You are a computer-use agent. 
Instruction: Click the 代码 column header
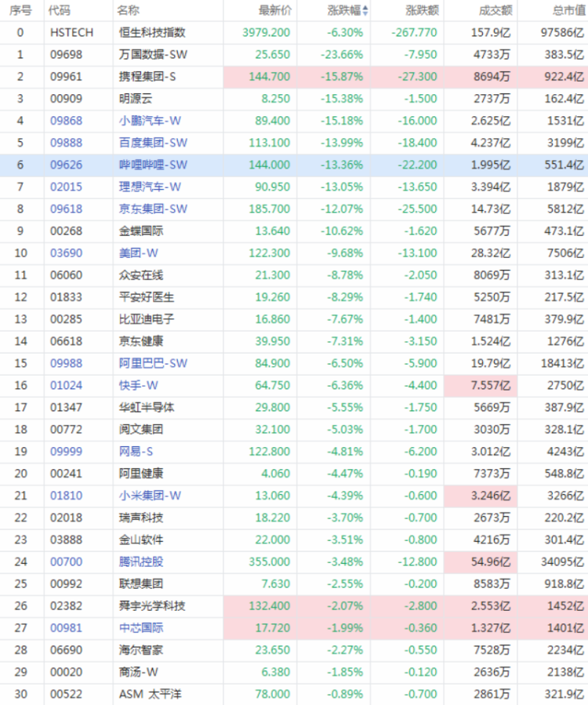click(60, 10)
